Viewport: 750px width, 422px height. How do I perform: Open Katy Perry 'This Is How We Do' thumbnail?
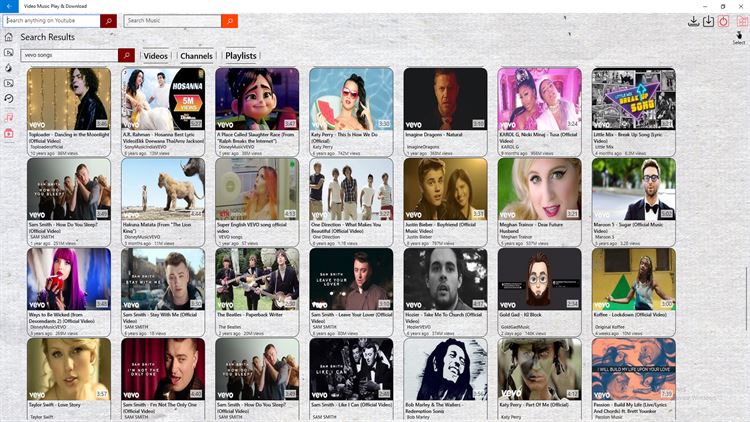pos(351,99)
